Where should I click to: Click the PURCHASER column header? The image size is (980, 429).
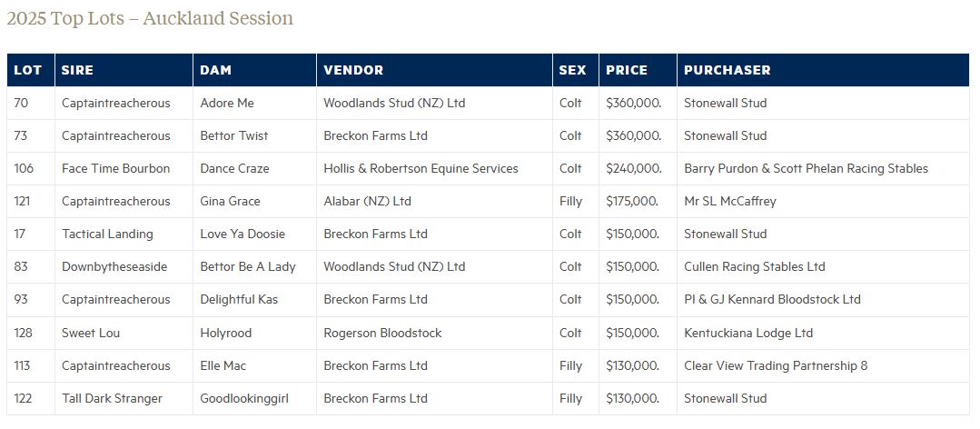727,70
